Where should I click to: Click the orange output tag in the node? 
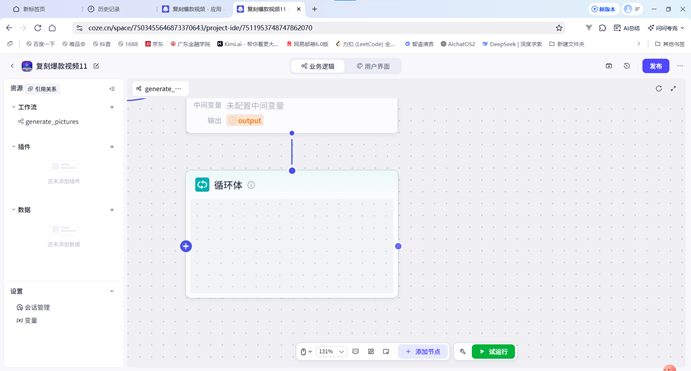point(245,121)
